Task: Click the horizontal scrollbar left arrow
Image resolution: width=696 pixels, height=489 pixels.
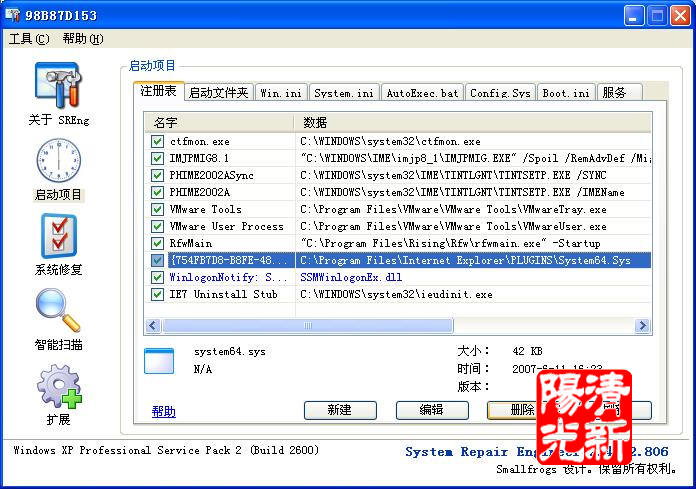Action: pyautogui.click(x=153, y=326)
